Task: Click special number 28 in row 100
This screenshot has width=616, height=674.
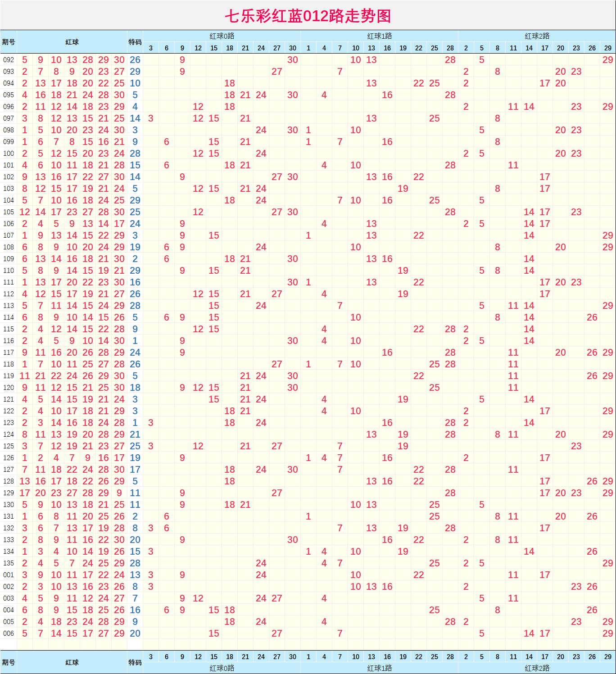Action: (x=135, y=154)
